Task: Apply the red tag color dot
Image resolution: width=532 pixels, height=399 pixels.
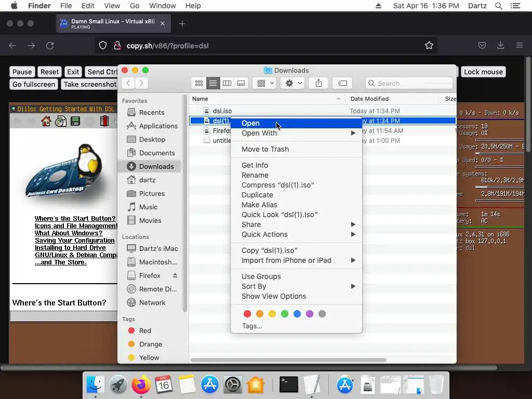Action: tap(247, 314)
